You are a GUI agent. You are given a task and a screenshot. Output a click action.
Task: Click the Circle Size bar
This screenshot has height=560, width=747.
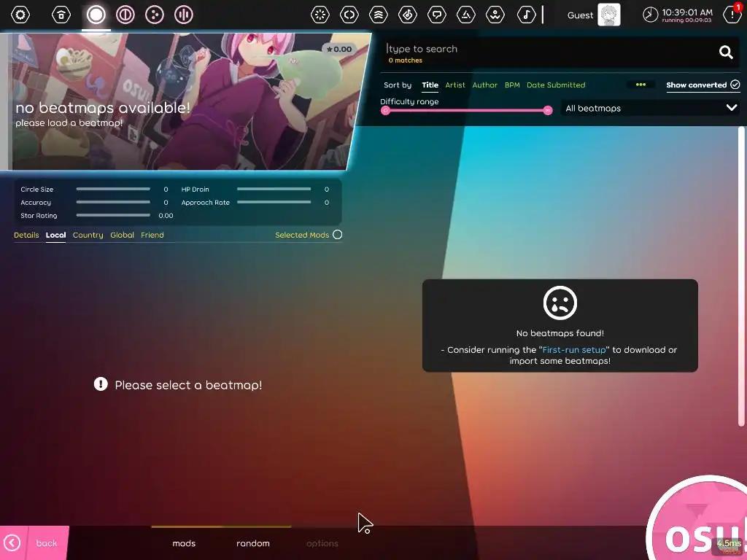(113, 189)
